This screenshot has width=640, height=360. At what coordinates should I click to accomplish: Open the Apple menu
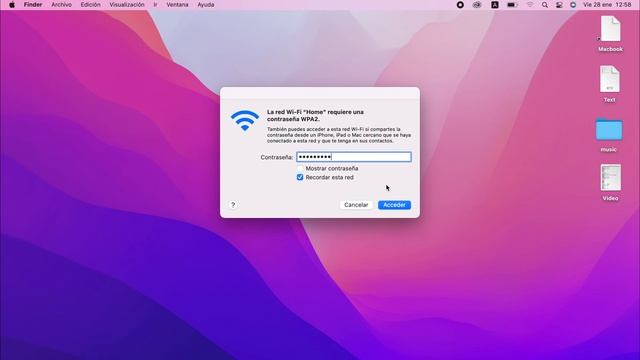(x=12, y=5)
